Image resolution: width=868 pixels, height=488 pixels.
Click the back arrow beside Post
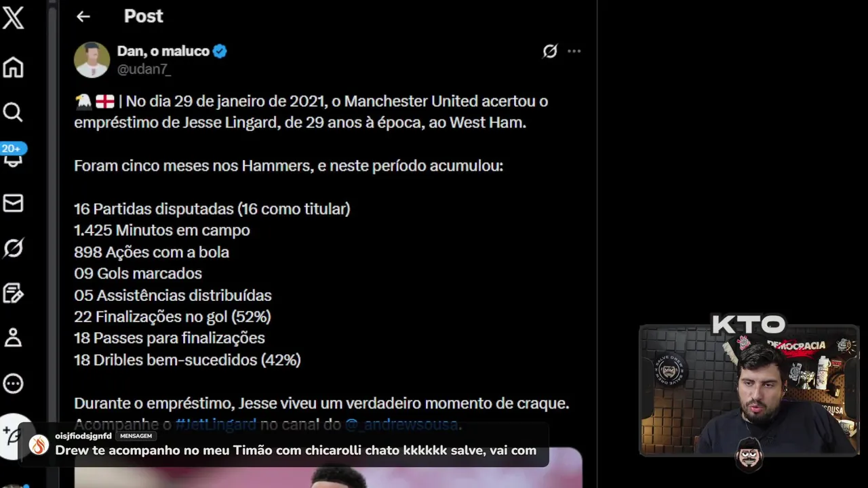83,16
